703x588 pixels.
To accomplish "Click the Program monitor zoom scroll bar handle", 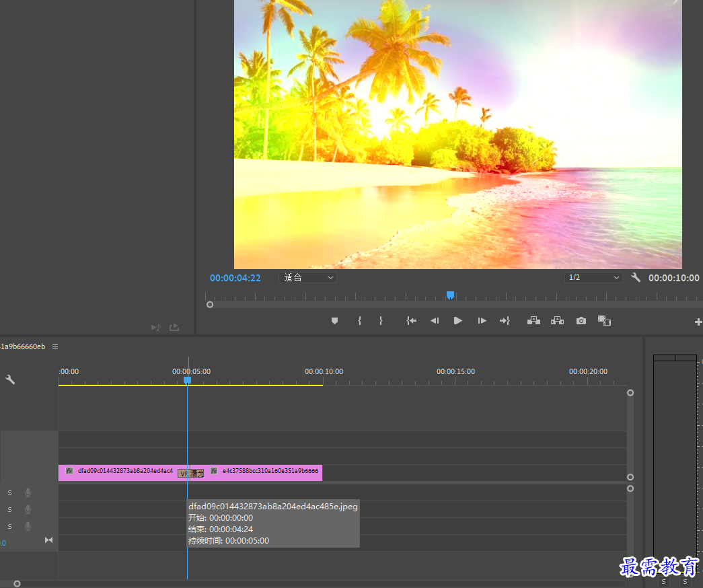I will tap(209, 305).
